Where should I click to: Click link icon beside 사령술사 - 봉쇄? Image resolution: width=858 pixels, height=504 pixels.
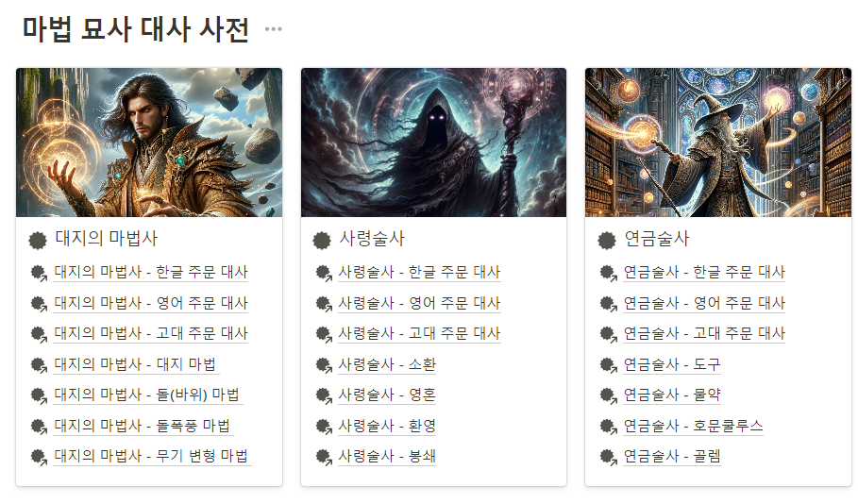tap(324, 457)
